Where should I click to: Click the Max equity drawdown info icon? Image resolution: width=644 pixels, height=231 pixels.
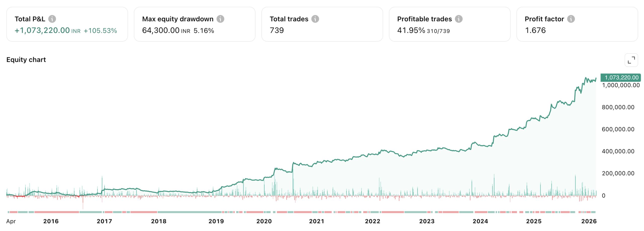pos(220,19)
